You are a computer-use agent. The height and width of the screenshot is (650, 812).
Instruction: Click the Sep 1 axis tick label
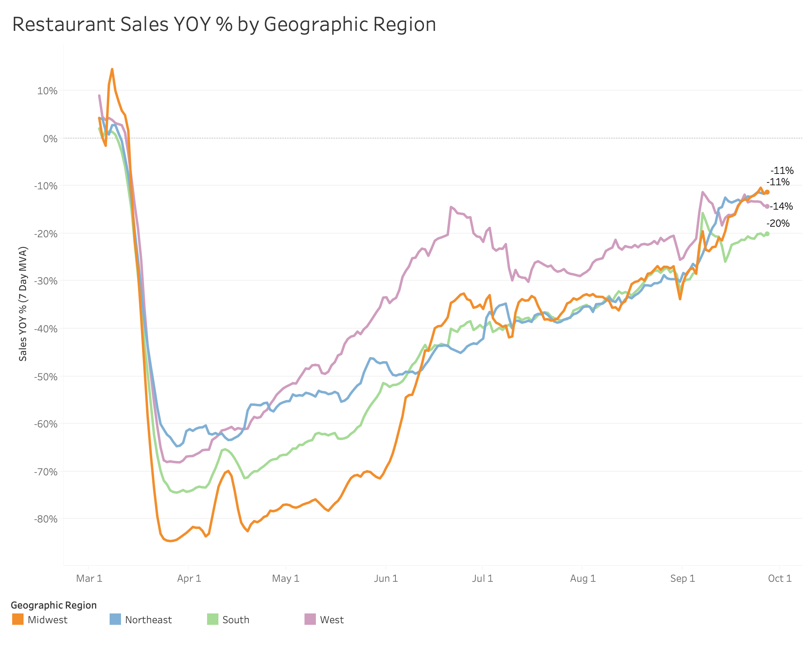[682, 578]
